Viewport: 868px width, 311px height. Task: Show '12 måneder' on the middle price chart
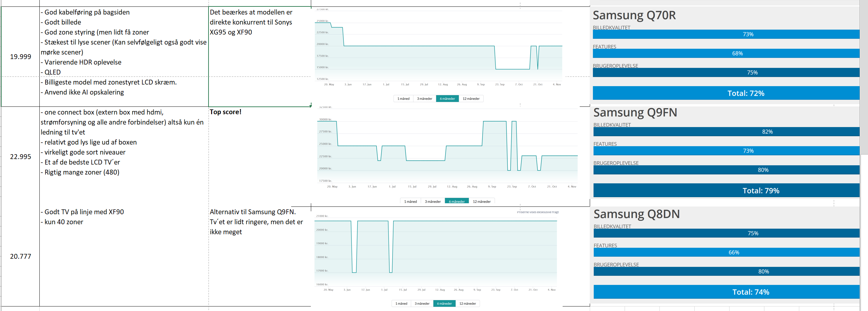[x=482, y=202]
